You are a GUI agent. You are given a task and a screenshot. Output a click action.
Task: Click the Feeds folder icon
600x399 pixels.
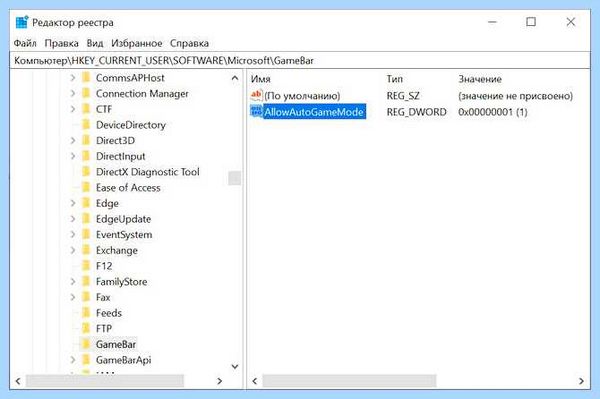(86, 313)
